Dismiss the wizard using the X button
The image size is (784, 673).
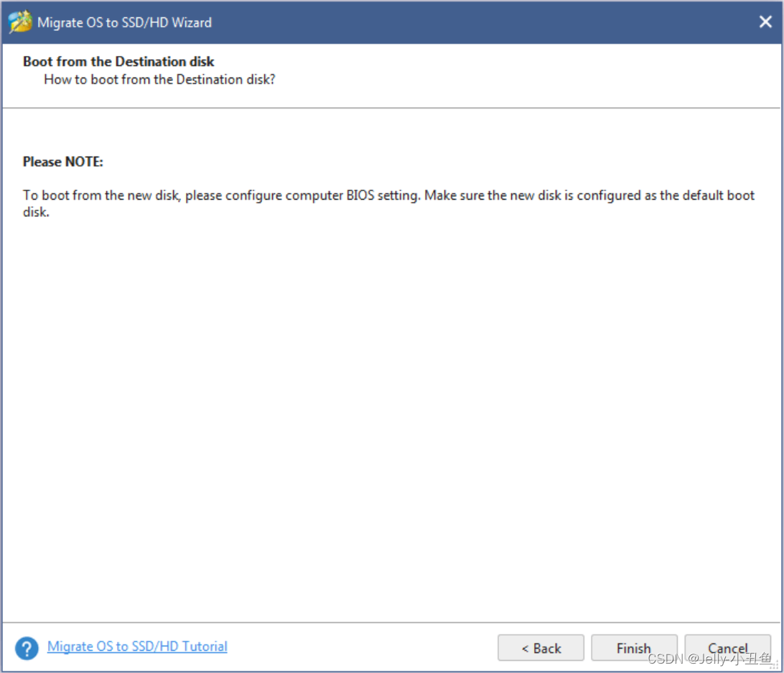click(765, 22)
